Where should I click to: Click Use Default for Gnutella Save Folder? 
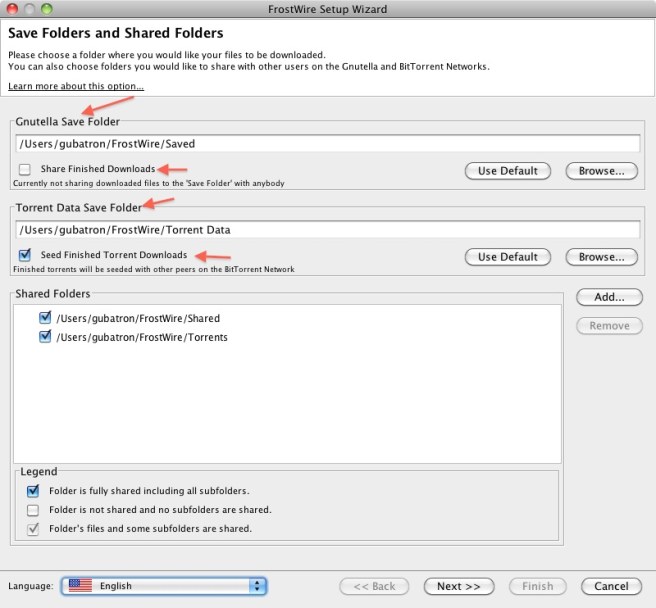click(507, 171)
